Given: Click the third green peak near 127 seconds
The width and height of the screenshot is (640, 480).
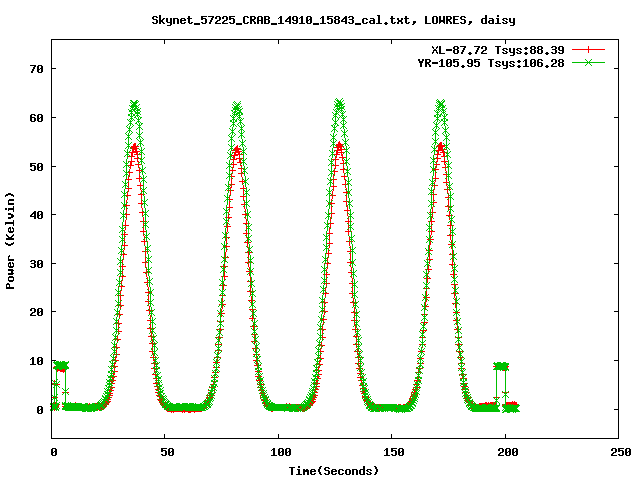Looking at the screenshot, I should coord(339,103).
